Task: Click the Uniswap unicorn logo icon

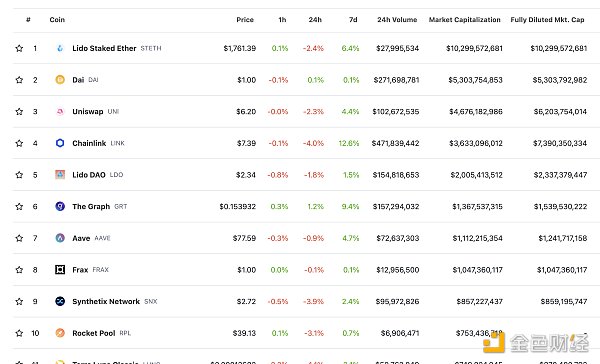Action: tap(60, 111)
